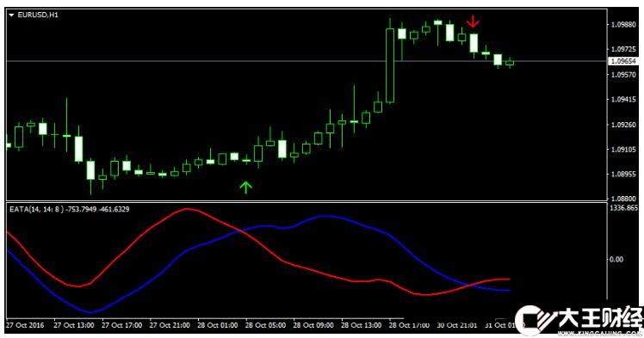
Task: Select the current bid price label 1.09654
Action: pyautogui.click(x=623, y=61)
